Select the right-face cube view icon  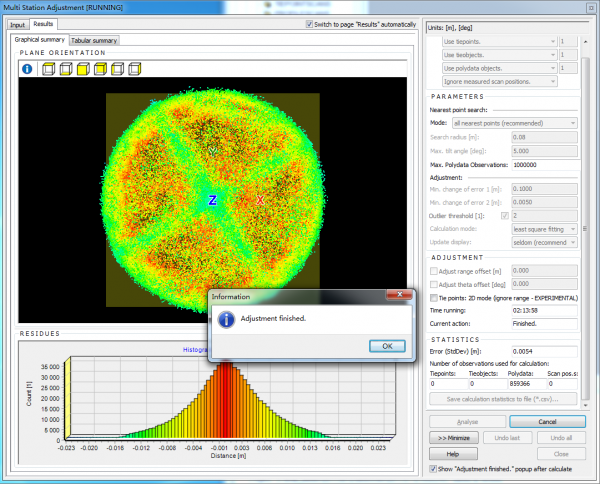(x=135, y=69)
